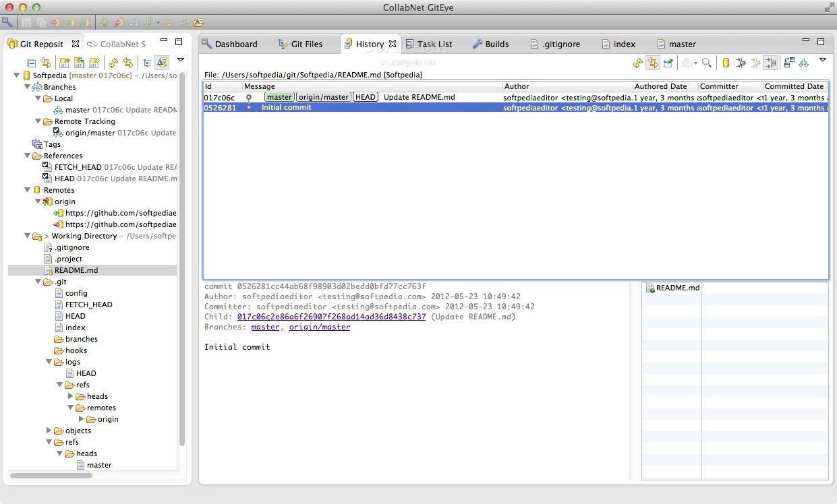Toggle show changes of selected resource only
This screenshot has width=837, height=504.
770,63
